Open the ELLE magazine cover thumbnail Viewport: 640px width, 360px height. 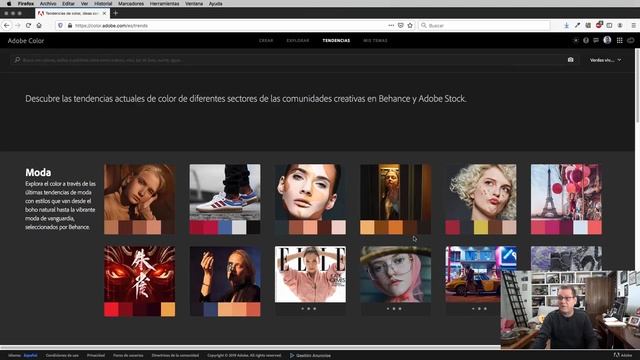[310, 274]
